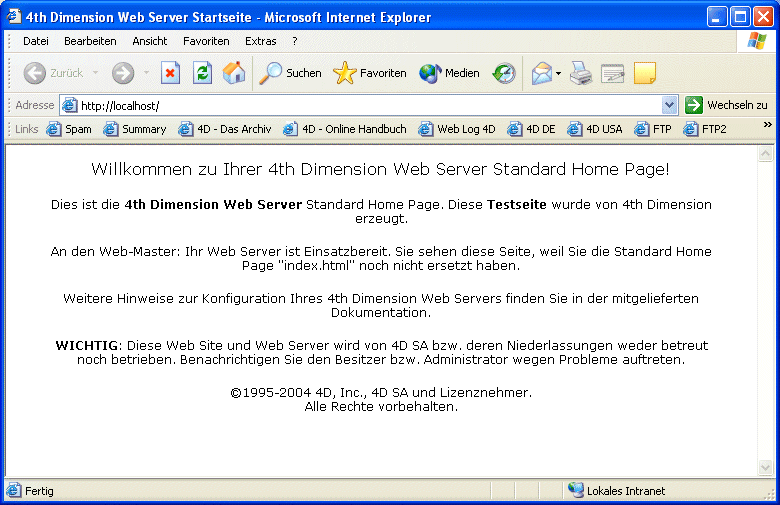The height and width of the screenshot is (505, 780).
Task: Click the scrollbar down arrow
Action: [765, 467]
